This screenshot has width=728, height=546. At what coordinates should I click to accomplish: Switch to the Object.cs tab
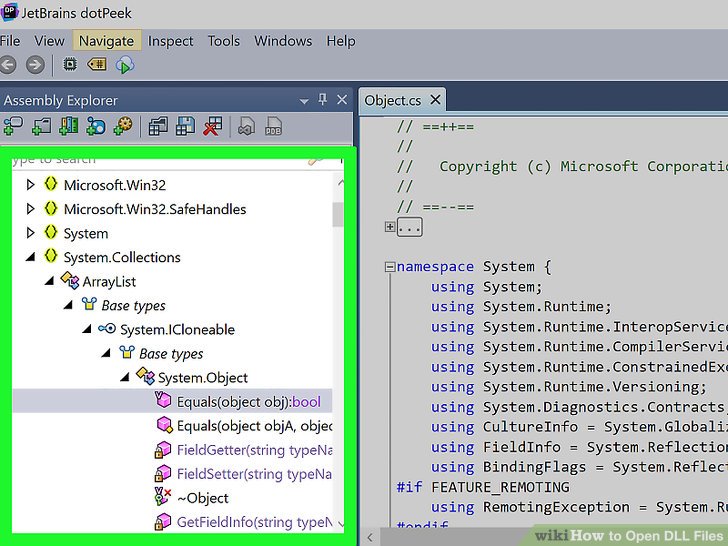click(x=393, y=100)
